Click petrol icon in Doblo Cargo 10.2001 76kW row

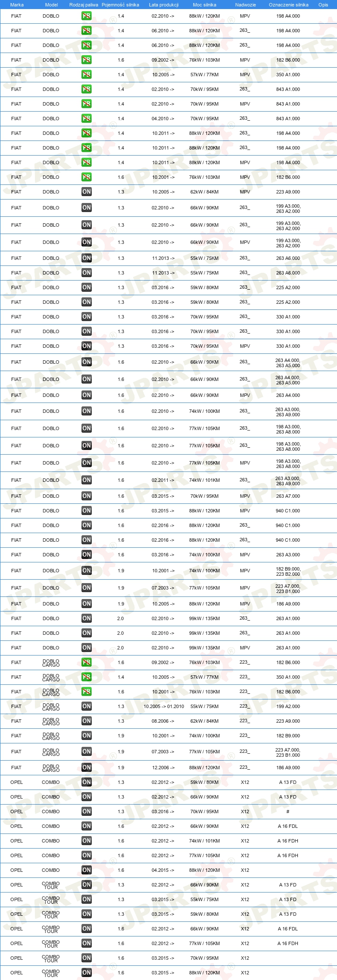pyautogui.click(x=86, y=692)
